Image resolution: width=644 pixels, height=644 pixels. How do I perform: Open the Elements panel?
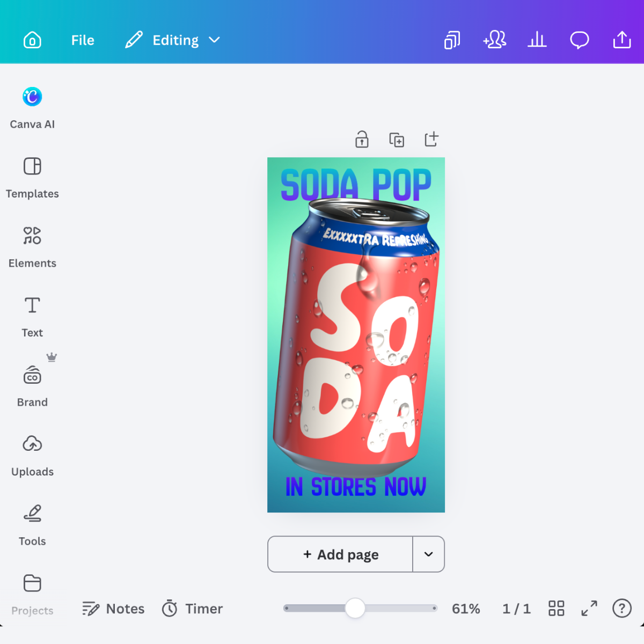tap(32, 247)
